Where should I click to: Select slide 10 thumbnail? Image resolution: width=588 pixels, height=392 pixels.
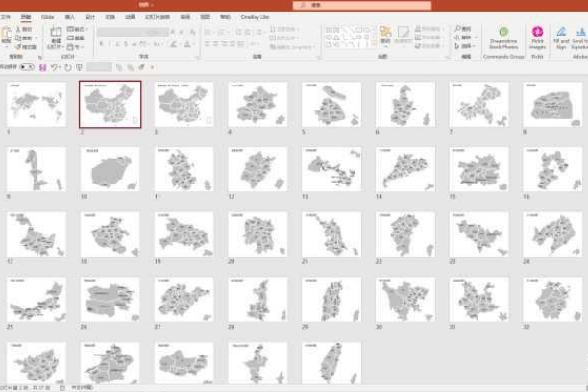110,169
